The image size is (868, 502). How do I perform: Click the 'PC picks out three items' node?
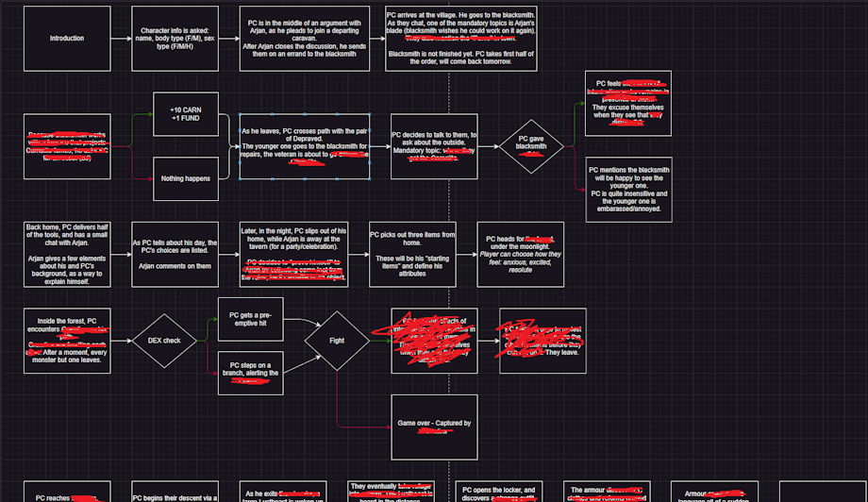413,254
